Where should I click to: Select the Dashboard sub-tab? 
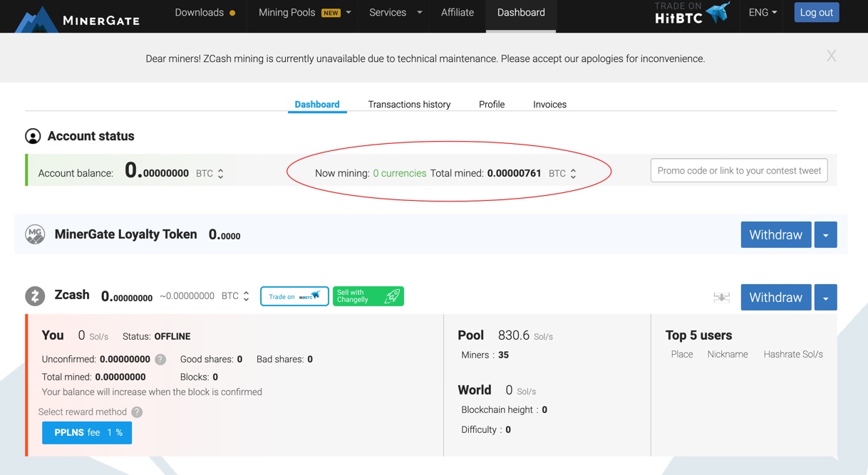(x=317, y=105)
